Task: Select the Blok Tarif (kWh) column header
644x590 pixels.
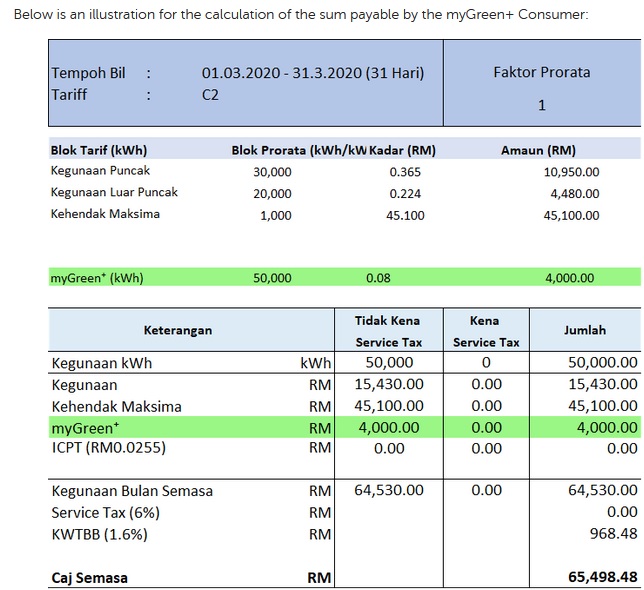Action: (99, 150)
